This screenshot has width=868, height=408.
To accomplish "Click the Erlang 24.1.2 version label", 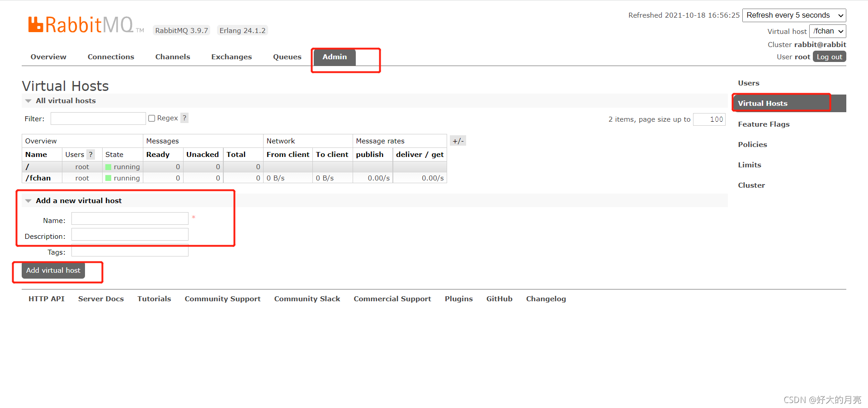I will coord(242,31).
